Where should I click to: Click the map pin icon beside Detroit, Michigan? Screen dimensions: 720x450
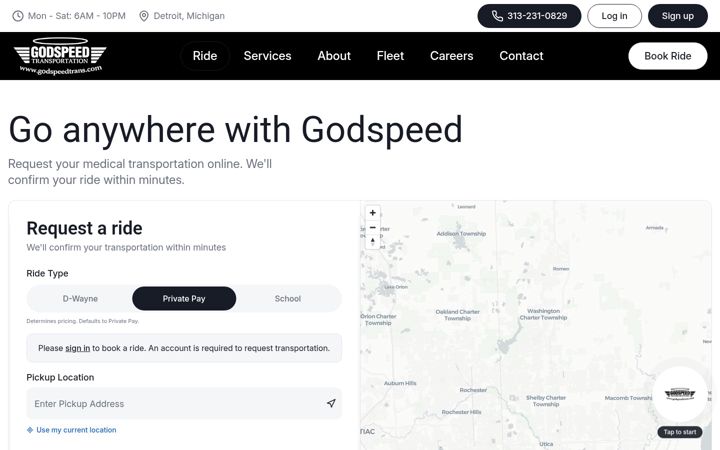coord(144,16)
